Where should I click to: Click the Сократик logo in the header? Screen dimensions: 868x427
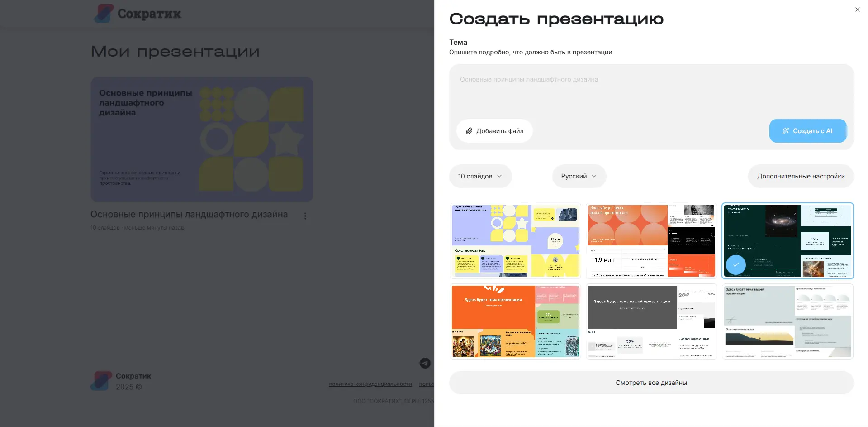[x=137, y=14]
